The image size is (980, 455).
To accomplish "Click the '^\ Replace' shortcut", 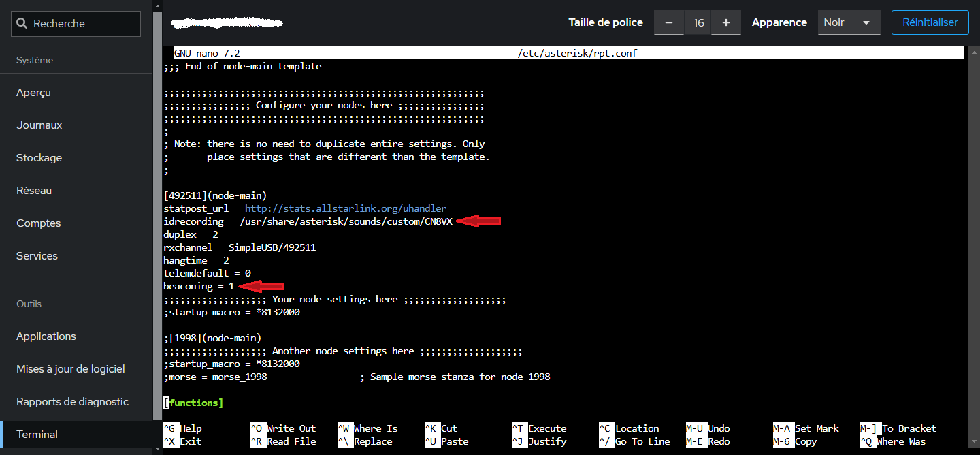I will [365, 441].
